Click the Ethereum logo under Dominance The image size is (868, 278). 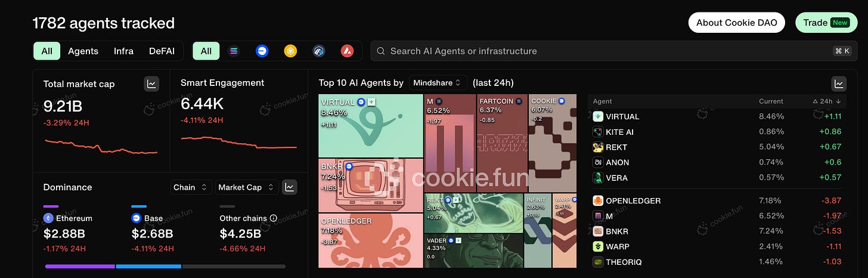(48, 218)
